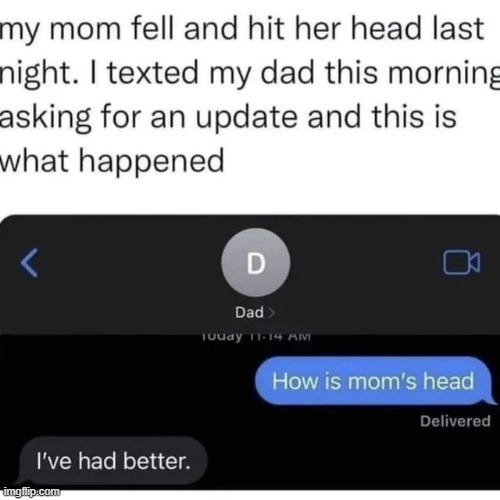Select the blue "How is mom's head" bubble
This screenshot has width=500, height=500.
click(x=375, y=381)
